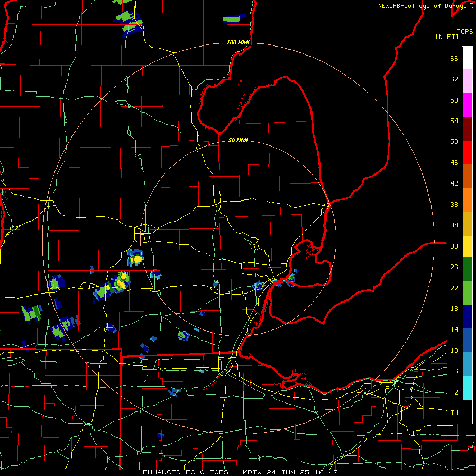Click the medium blue swatch near 12 K FT
Viewport: 476px width, 476px height.
(467, 340)
